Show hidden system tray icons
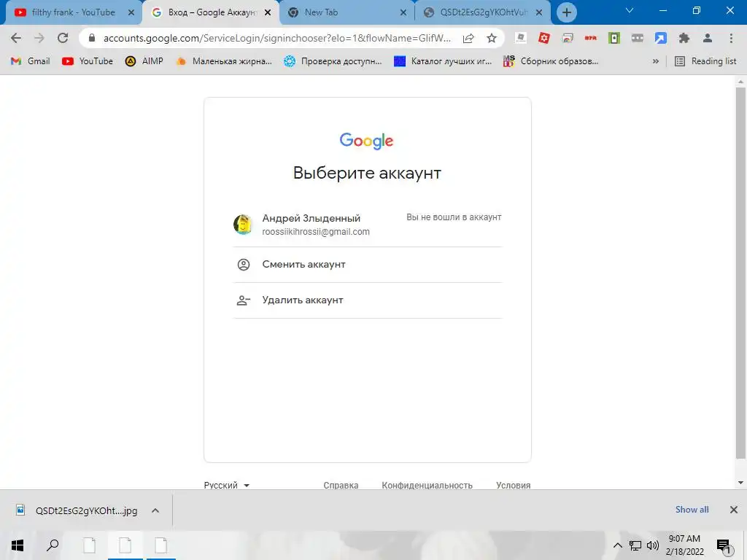This screenshot has height=560, width=747. (617, 545)
